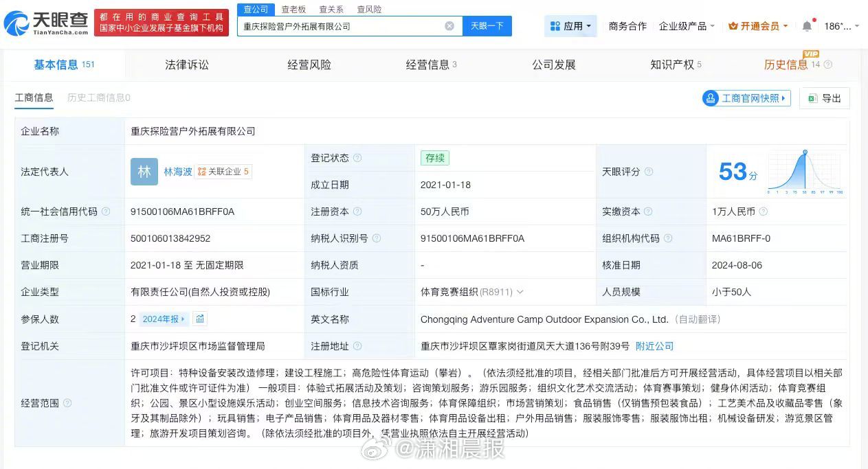Screen dimensions: 868x469
Task: Click the 应用 grid icon
Action: 555,26
